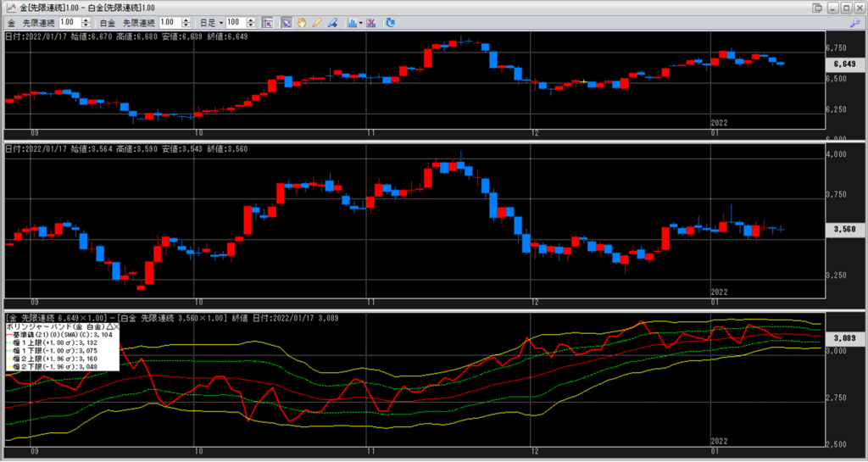Click the bar count 100 stepper arrows
Viewport: 868px width, 462px height.
click(x=248, y=21)
